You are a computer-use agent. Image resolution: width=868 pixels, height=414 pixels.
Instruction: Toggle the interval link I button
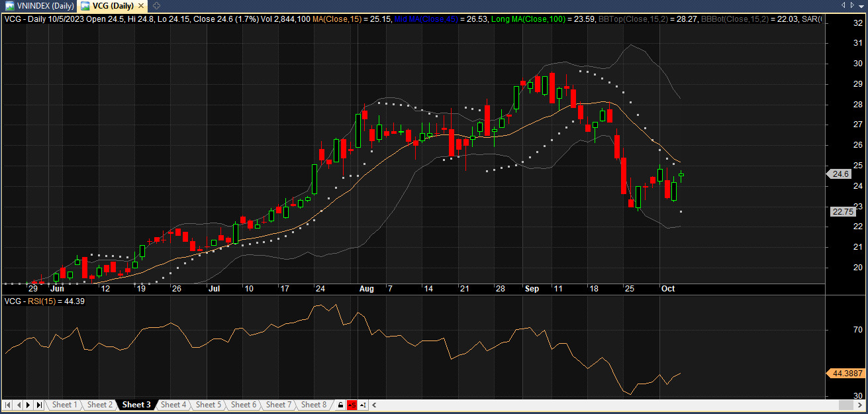pyautogui.click(x=363, y=405)
